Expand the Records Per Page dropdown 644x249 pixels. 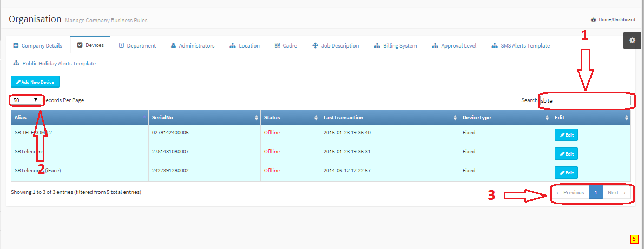(x=25, y=100)
